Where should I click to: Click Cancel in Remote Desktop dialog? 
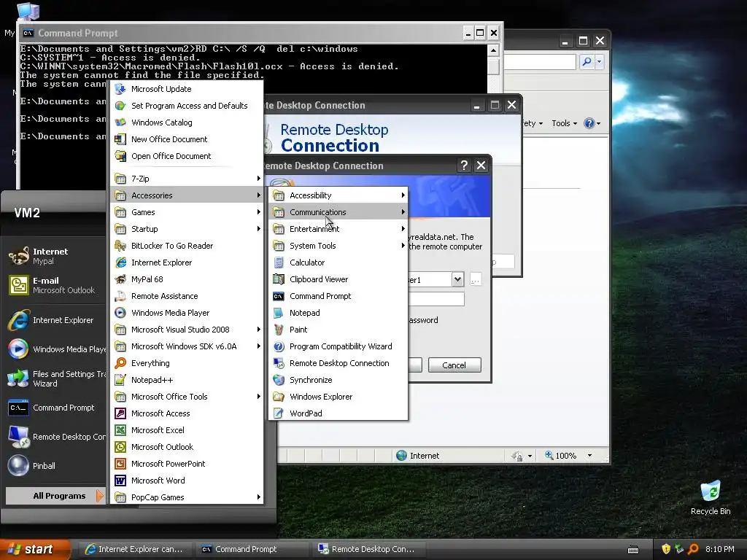pos(454,365)
